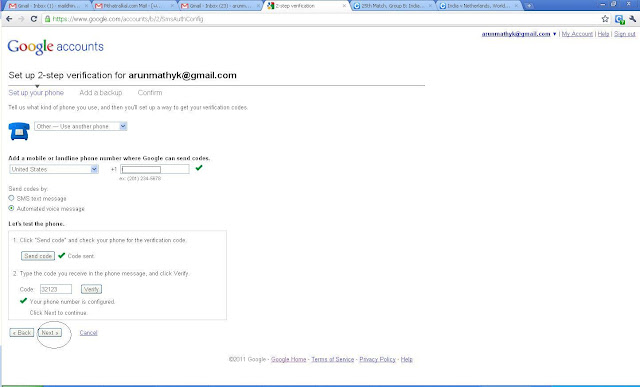
Task: Open the phone type dropdown 'Other — Use another phone'
Action: [x=81, y=127]
